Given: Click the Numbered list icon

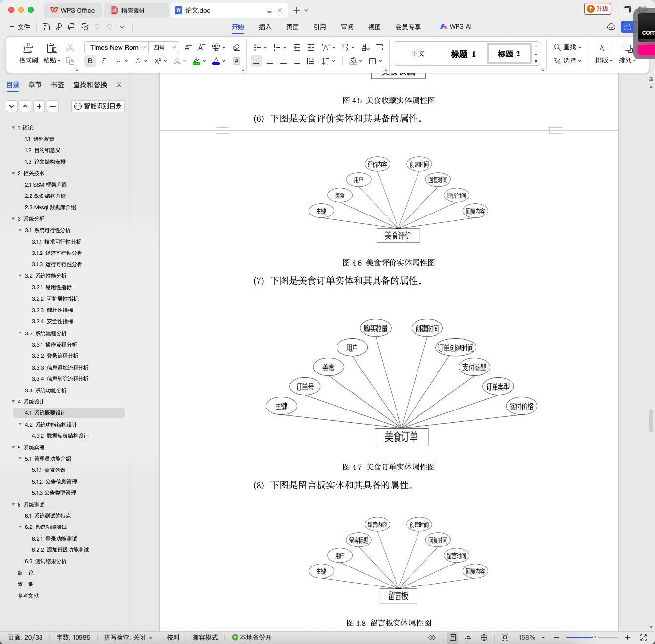Looking at the screenshot, I should [x=277, y=47].
